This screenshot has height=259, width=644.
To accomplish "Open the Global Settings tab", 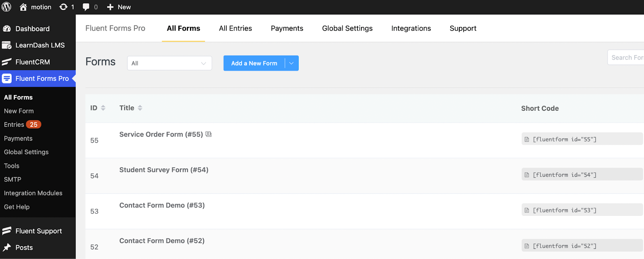I will (347, 28).
